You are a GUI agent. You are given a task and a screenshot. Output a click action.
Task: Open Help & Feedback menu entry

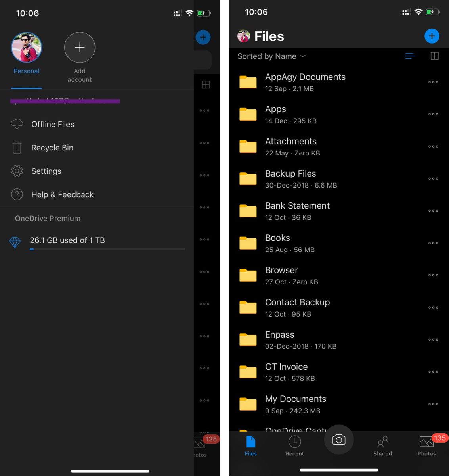coord(97,194)
